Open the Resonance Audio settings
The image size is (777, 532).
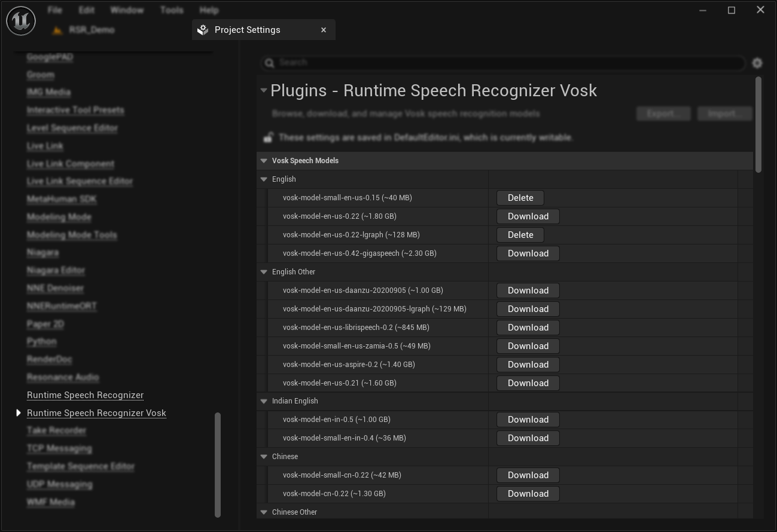pos(63,377)
